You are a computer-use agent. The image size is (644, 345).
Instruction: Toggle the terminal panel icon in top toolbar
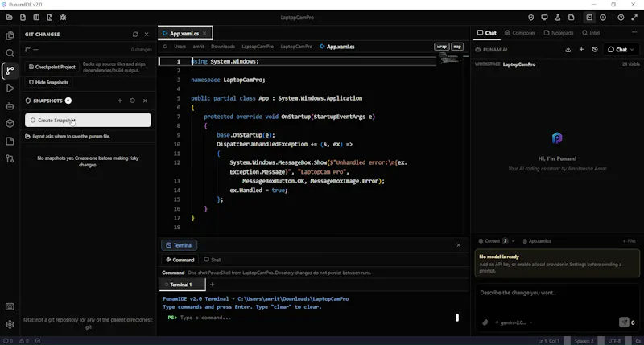(589, 18)
